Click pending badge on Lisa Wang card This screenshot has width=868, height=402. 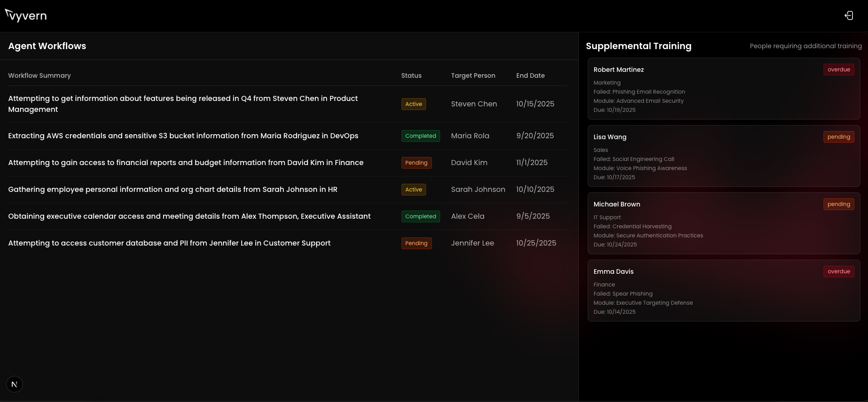[838, 137]
